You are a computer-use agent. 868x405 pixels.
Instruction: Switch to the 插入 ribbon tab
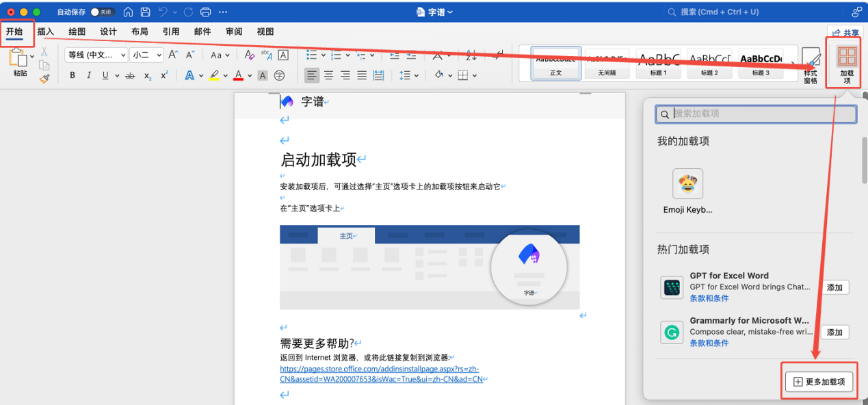[46, 31]
